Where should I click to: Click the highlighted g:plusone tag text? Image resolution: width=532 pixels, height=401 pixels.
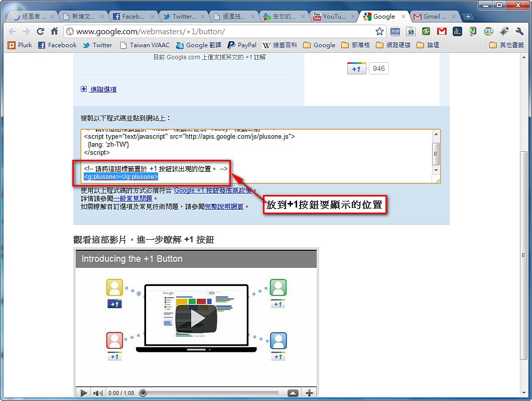coord(121,177)
